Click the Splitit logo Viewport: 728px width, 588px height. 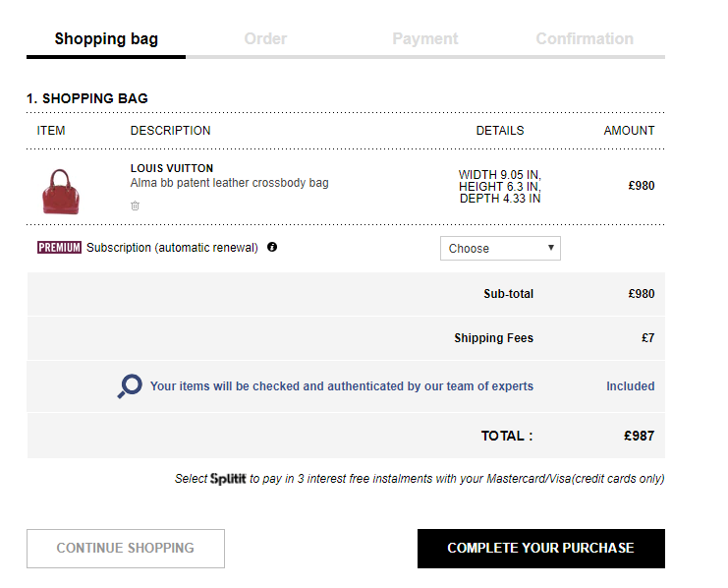(229, 479)
